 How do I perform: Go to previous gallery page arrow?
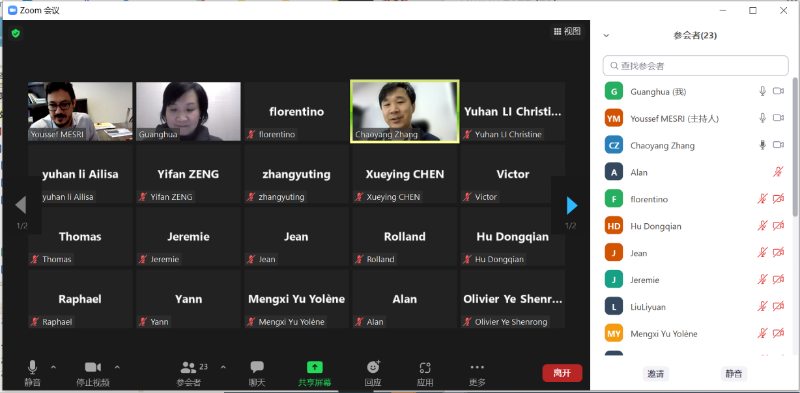coord(20,206)
